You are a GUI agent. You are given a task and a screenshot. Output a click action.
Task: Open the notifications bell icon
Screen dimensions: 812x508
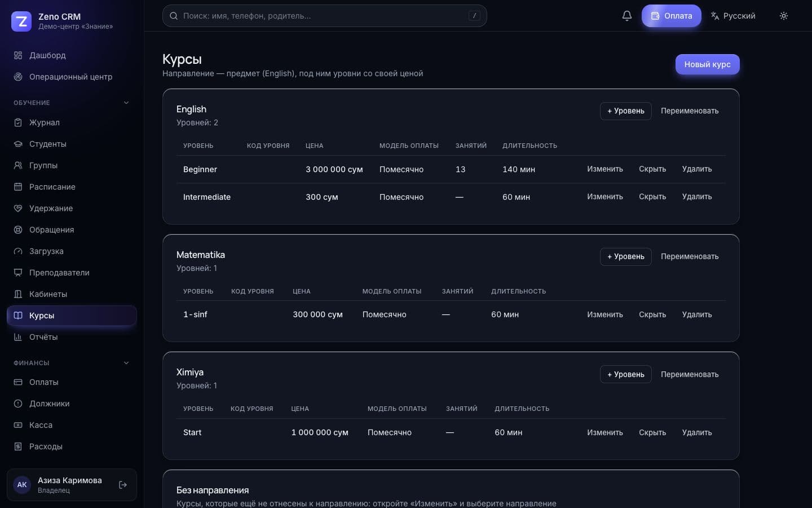pyautogui.click(x=626, y=16)
